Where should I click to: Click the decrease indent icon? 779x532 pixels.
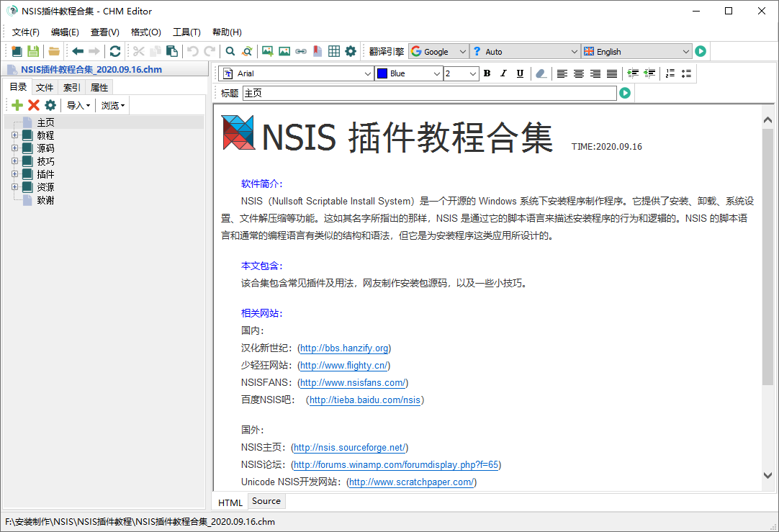(649, 73)
